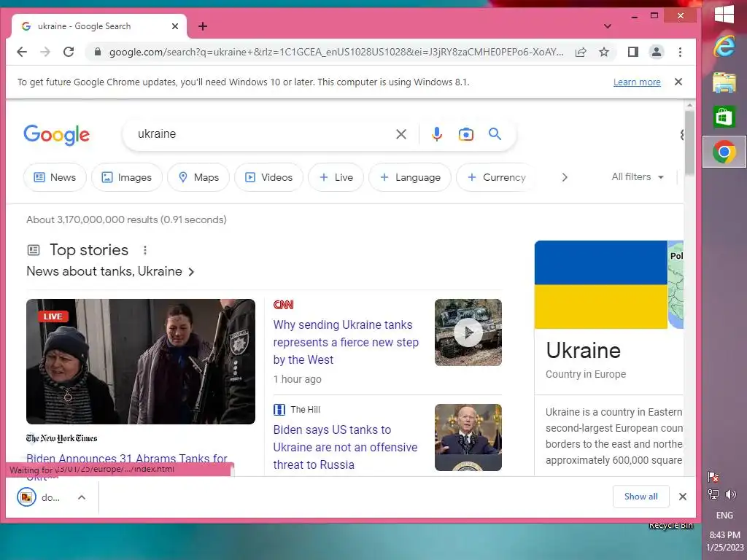Click the network status tray icon
The image size is (747, 560).
[713, 494]
